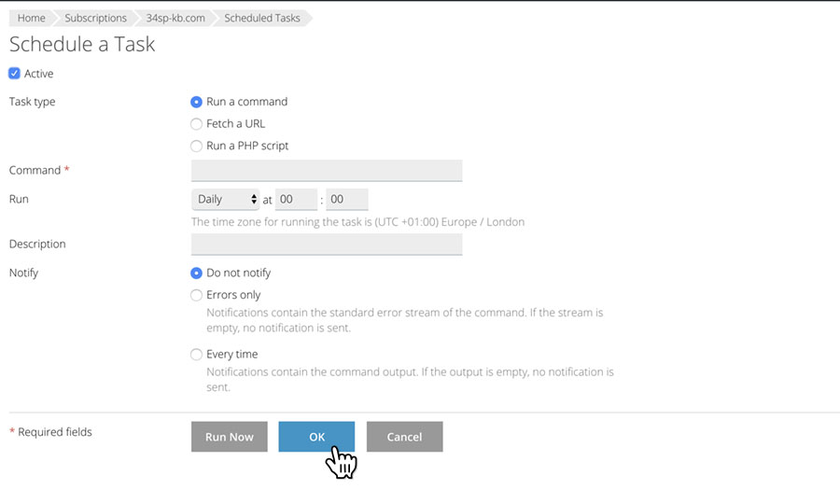The height and width of the screenshot is (504, 840).
Task: Click the Run Now button
Action: coord(230,437)
